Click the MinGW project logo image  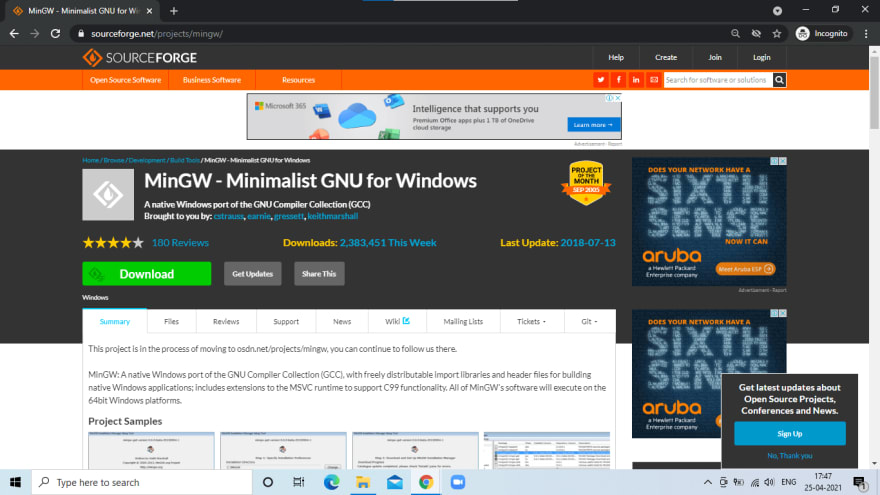click(108, 195)
